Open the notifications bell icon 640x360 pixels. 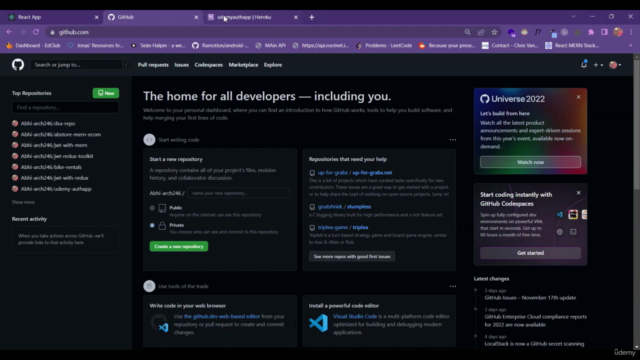pyautogui.click(x=584, y=64)
